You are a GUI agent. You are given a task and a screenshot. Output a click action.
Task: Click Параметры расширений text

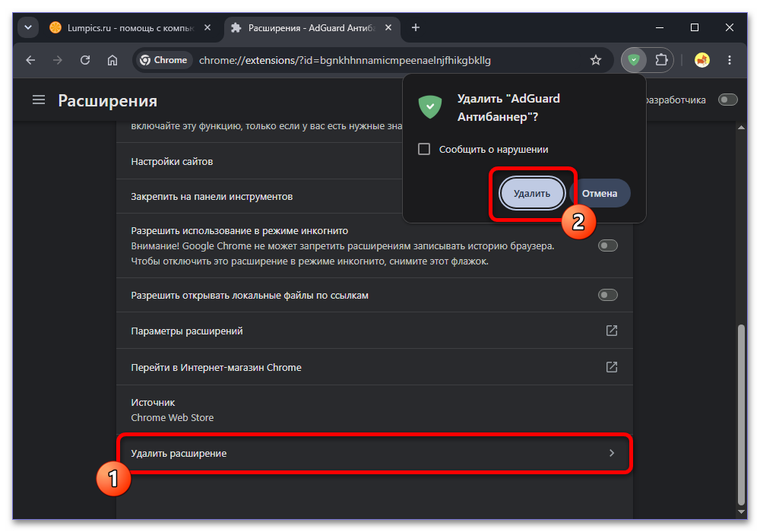pyautogui.click(x=187, y=331)
